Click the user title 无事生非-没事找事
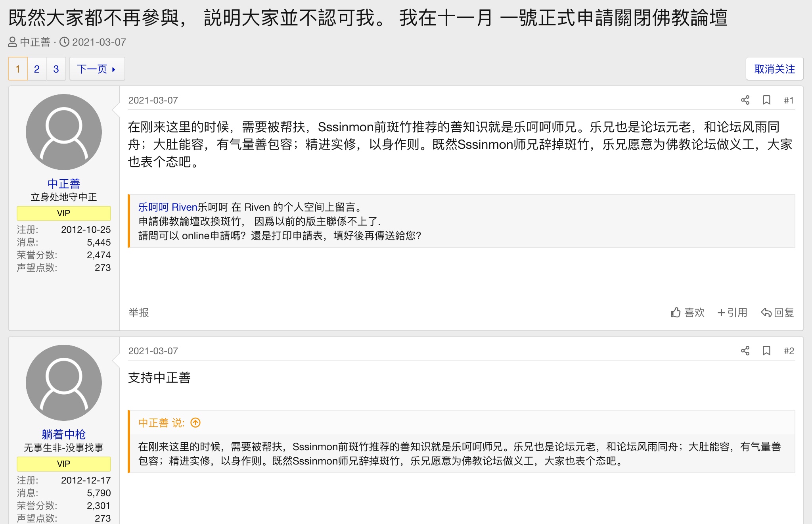This screenshot has height=524, width=812. tap(64, 448)
